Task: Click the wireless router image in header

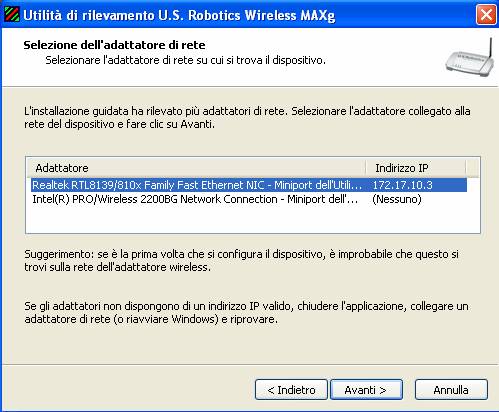Action: point(470,58)
